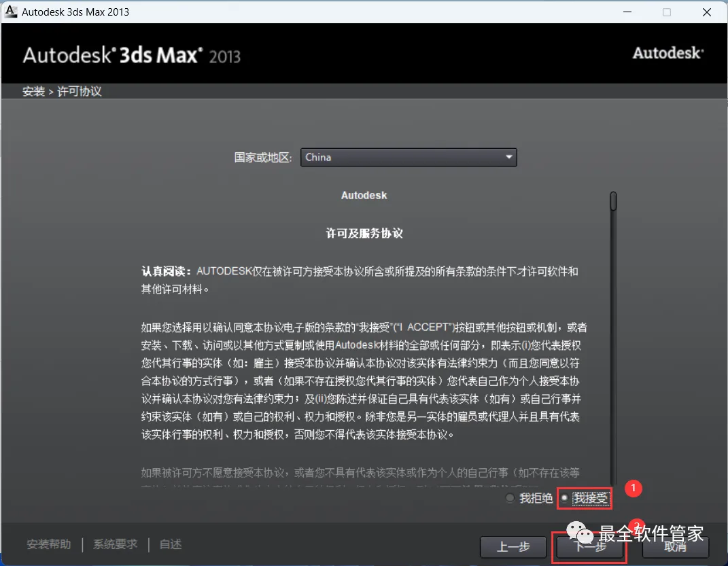This screenshot has width=728, height=566.
Task: Click the Autodesk logo at top right
Action: click(x=668, y=53)
